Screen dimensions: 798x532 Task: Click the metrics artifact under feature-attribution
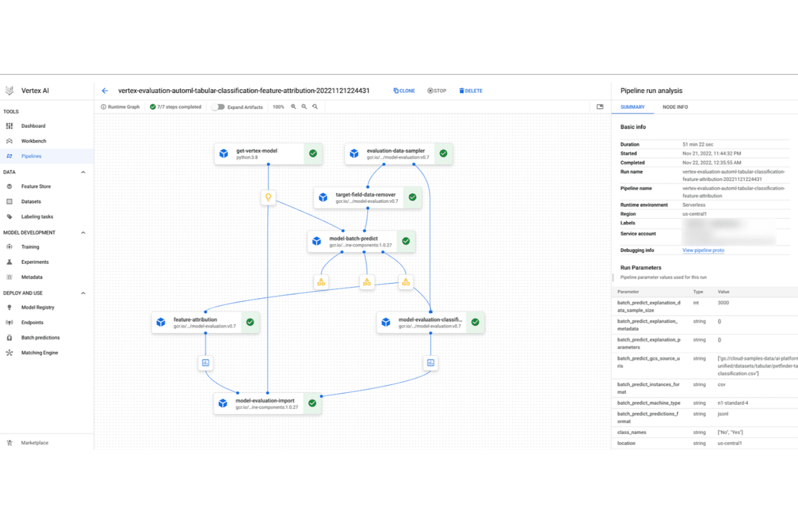coord(205,363)
